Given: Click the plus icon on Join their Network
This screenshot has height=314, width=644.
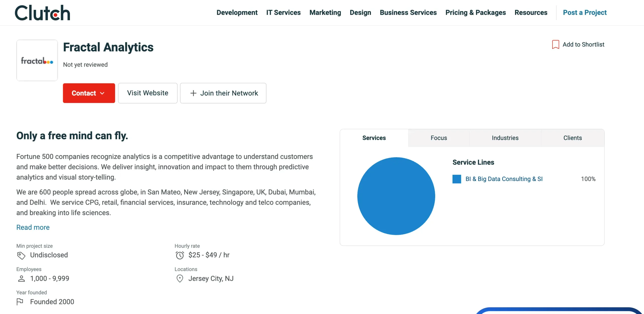Looking at the screenshot, I should pos(193,93).
